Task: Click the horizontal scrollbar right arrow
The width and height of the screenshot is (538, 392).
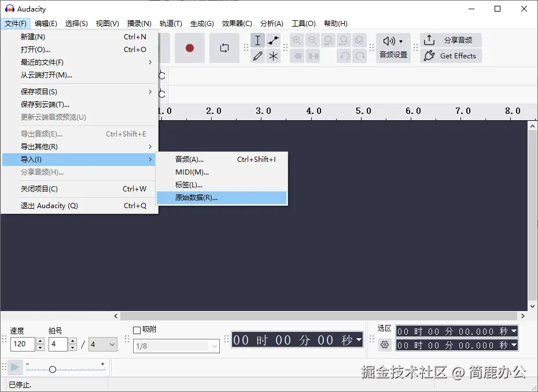Action: pos(522,316)
